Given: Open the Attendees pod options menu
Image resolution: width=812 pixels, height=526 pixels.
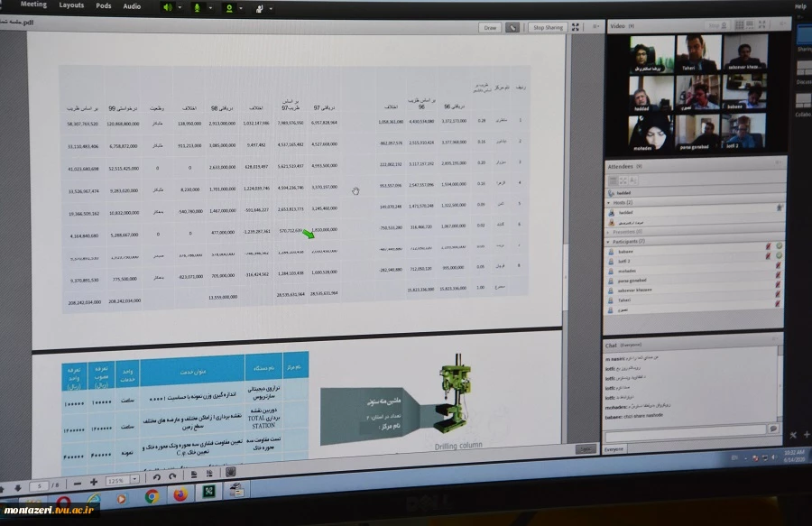Looking at the screenshot, I should [x=778, y=163].
